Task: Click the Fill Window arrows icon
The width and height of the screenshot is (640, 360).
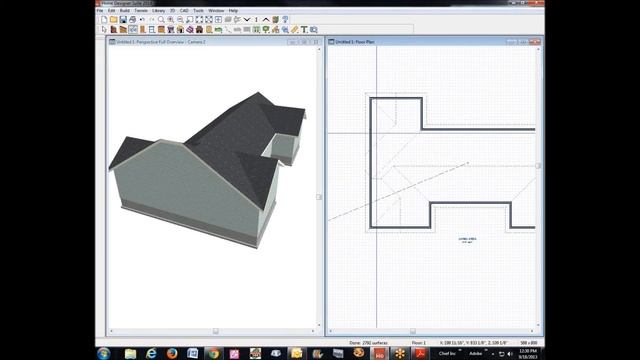Action: point(199,20)
